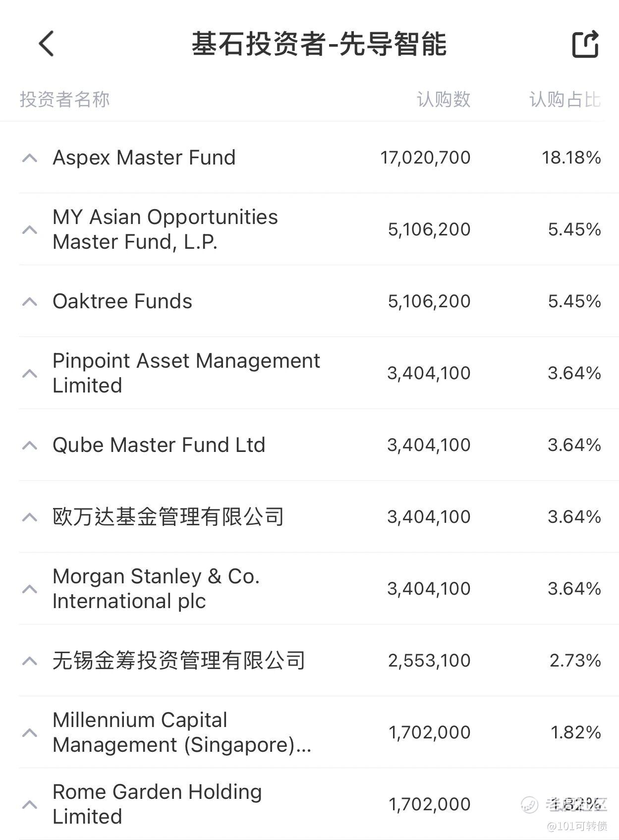Viewport: 619px width, 840px height.
Task: Expand the Rome Garden Holding chevron
Action: coord(30,805)
